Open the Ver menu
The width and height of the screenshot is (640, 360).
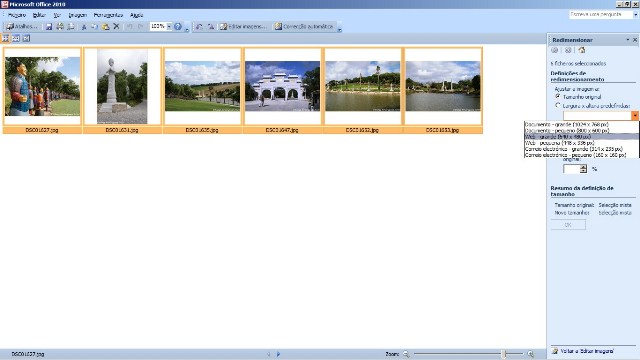[57, 15]
